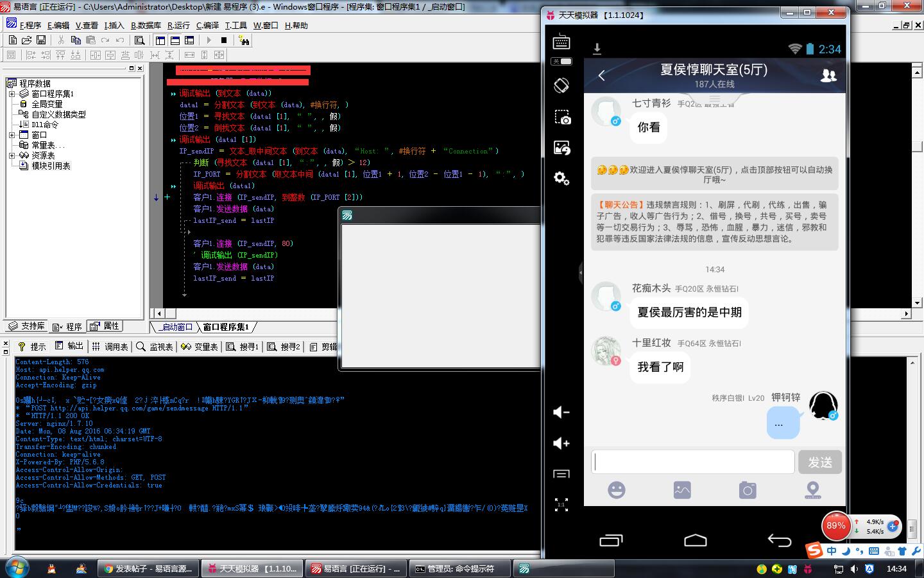Open the 监视表 tab

155,347
